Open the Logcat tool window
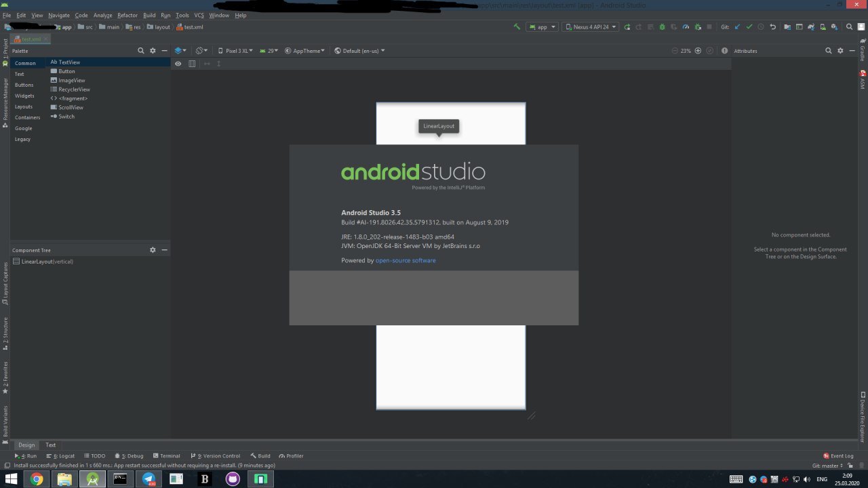Viewport: 868px width, 488px height. click(x=60, y=456)
